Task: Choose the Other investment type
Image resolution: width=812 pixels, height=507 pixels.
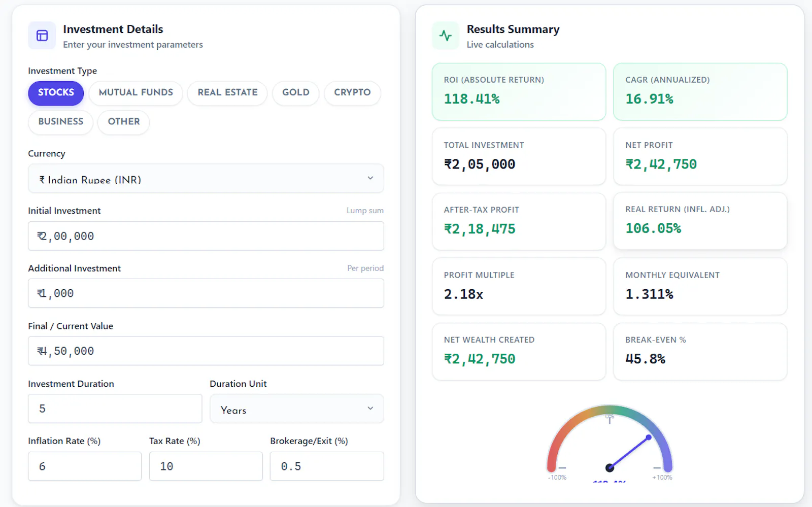Action: [123, 122]
